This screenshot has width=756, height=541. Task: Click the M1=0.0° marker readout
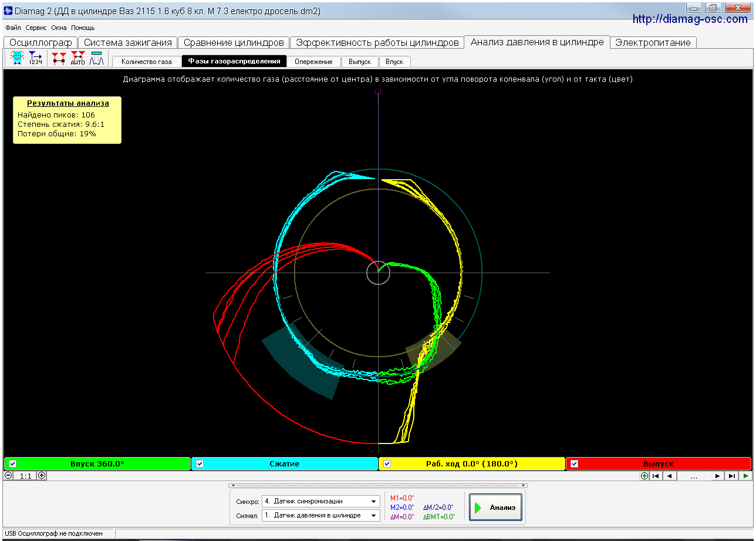(402, 498)
